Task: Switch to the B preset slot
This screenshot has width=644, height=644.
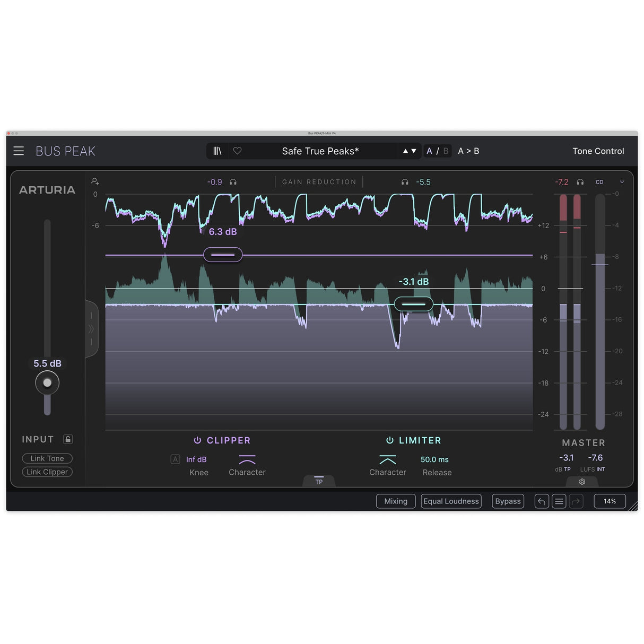Action: [446, 151]
